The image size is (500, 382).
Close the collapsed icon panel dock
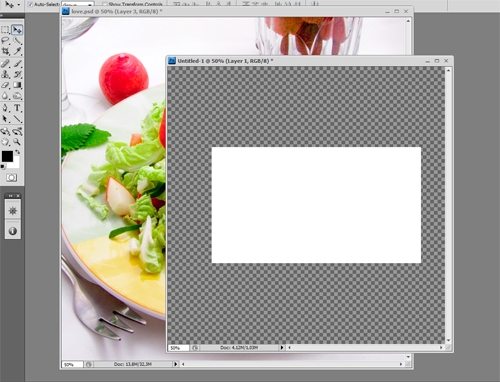[18, 196]
